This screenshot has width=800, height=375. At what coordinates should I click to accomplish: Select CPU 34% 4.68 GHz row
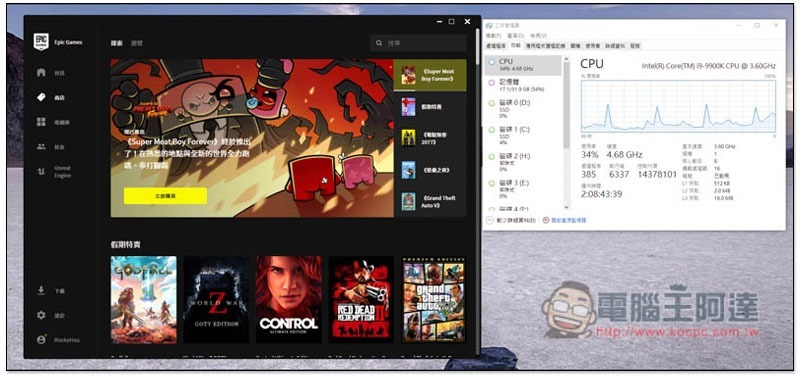click(x=522, y=65)
